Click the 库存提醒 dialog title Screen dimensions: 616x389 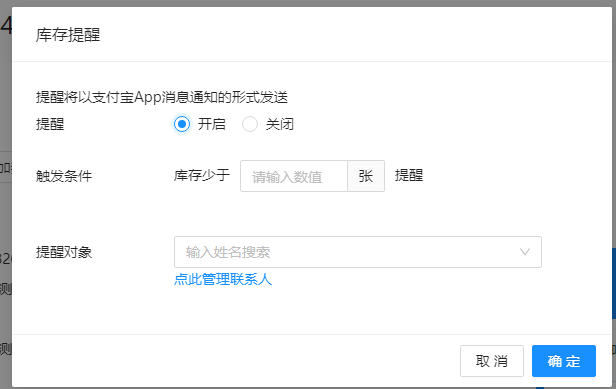coord(68,35)
